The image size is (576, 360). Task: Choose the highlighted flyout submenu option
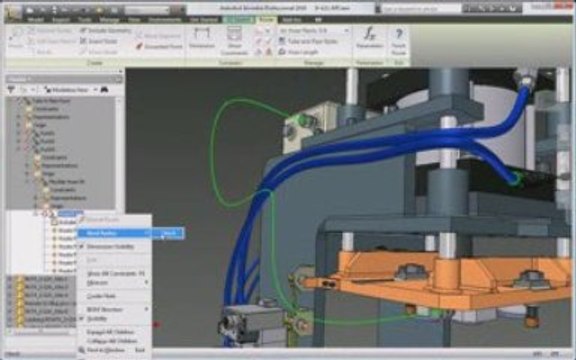169,233
